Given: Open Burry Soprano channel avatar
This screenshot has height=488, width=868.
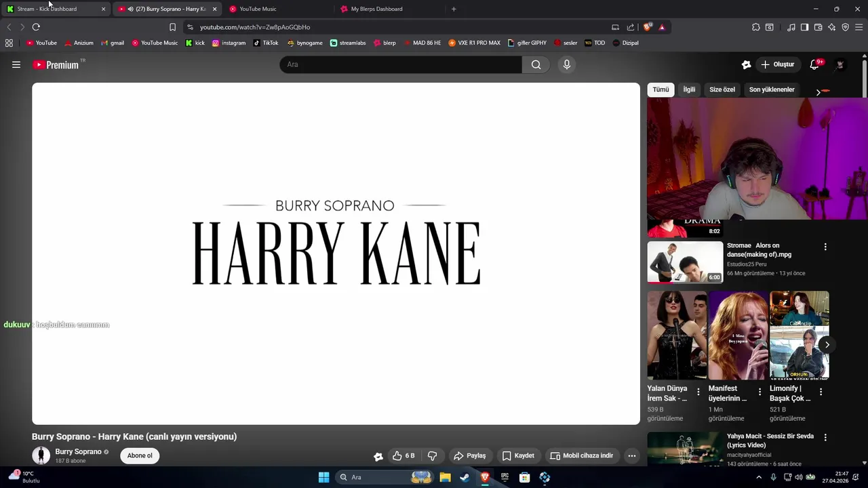Looking at the screenshot, I should coord(41,455).
